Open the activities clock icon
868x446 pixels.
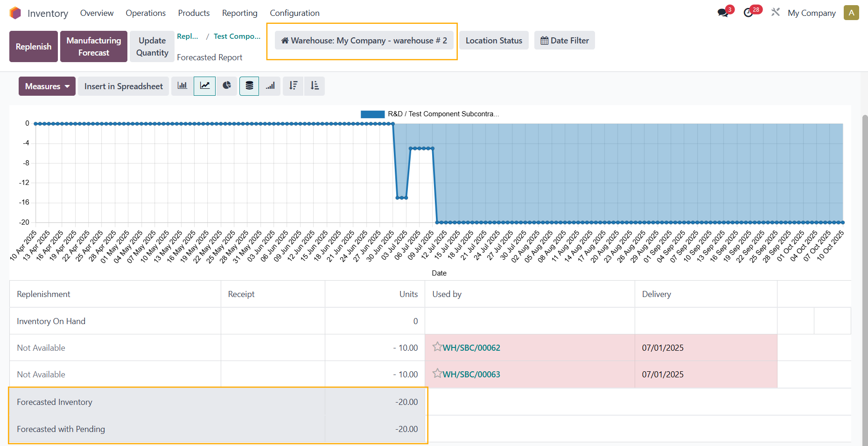[749, 13]
